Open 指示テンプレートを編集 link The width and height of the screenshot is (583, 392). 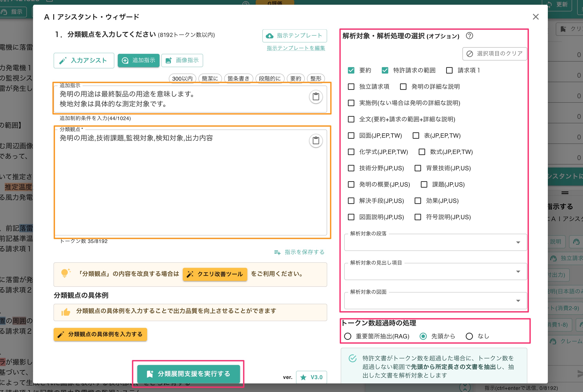click(296, 48)
